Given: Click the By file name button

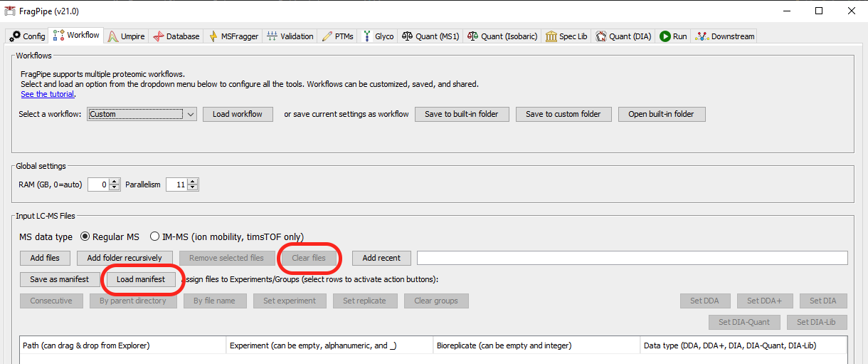Looking at the screenshot, I should tap(214, 301).
